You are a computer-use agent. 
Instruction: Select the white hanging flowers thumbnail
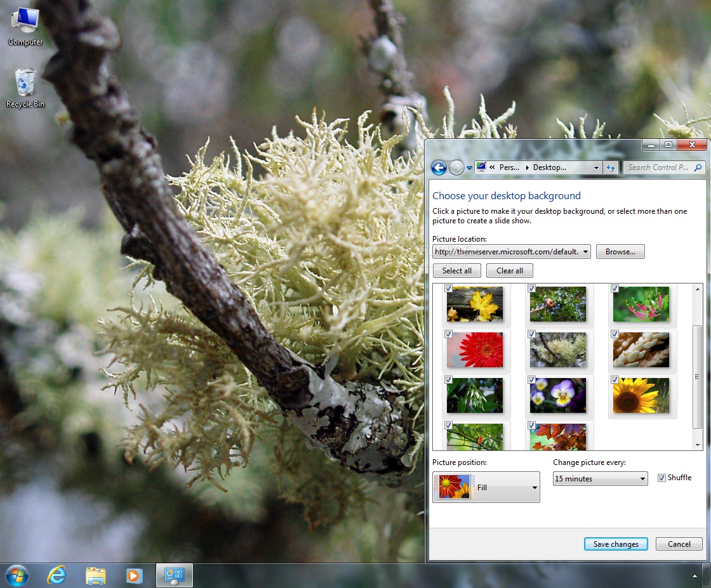475,395
